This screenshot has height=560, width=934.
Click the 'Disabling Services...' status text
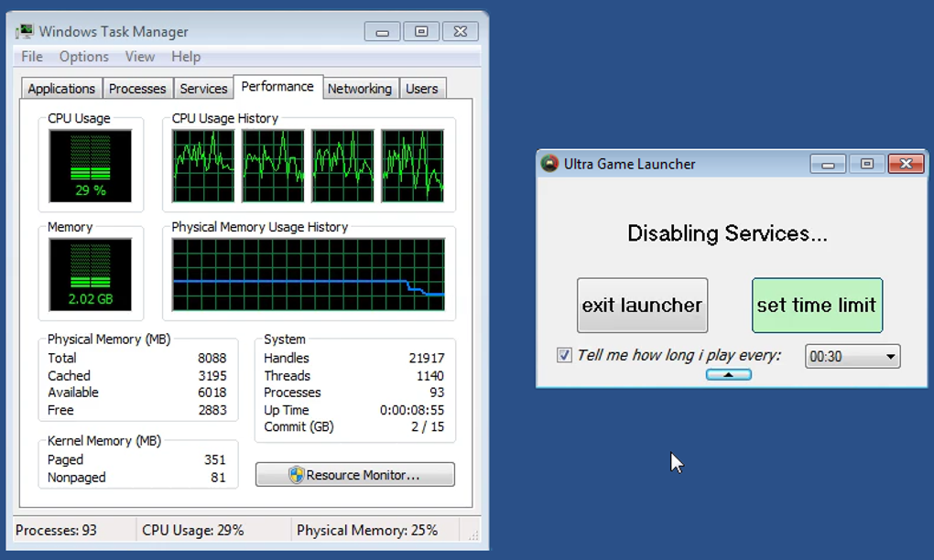[727, 233]
